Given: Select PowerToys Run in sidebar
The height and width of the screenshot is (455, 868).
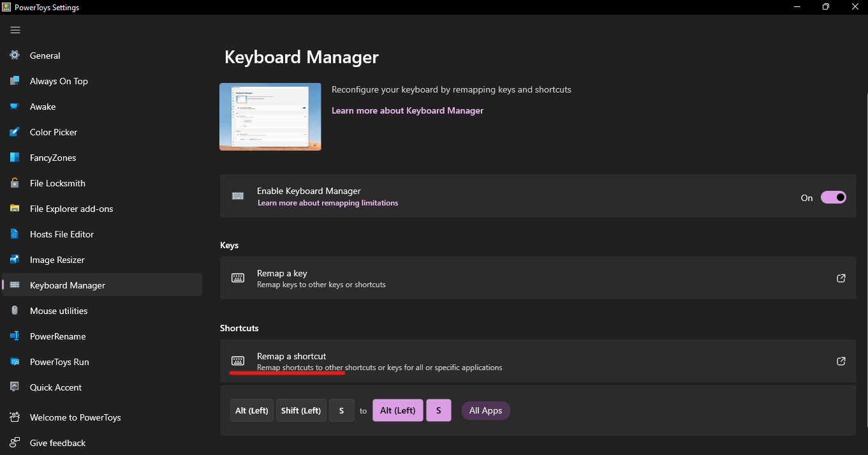Looking at the screenshot, I should click(x=59, y=362).
